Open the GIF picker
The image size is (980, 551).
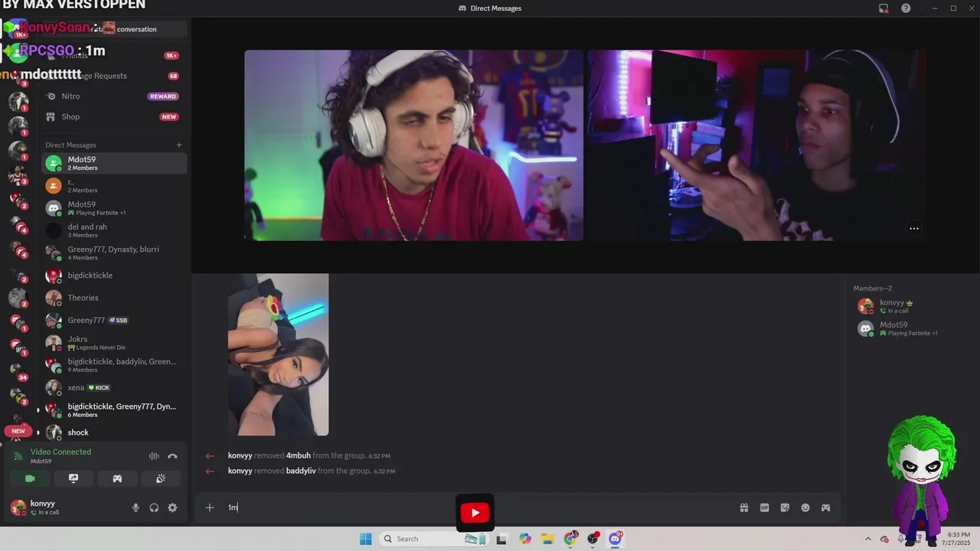pos(764,507)
